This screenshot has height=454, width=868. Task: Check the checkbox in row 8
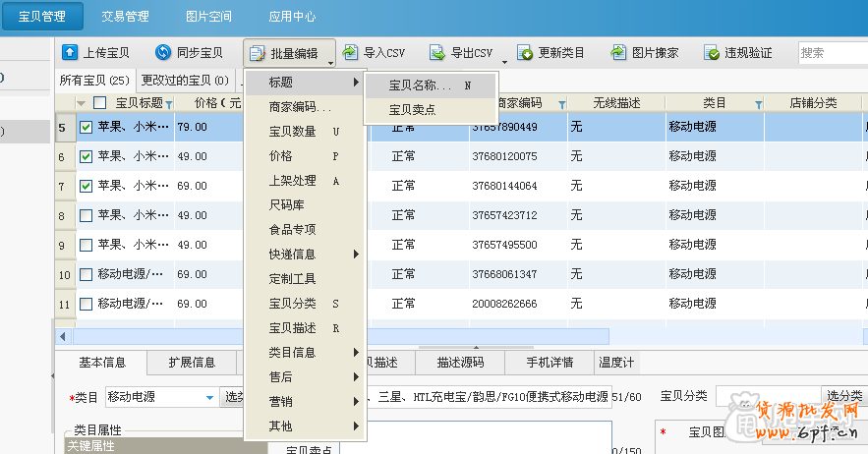(x=86, y=215)
